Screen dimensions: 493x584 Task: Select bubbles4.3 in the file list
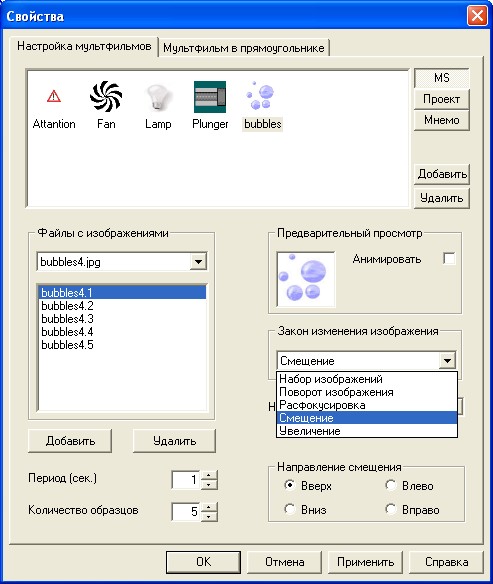pos(123,319)
